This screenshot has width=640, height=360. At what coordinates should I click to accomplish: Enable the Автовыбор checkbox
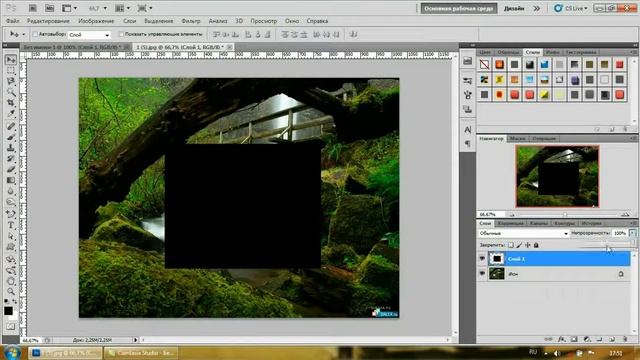tap(35, 34)
